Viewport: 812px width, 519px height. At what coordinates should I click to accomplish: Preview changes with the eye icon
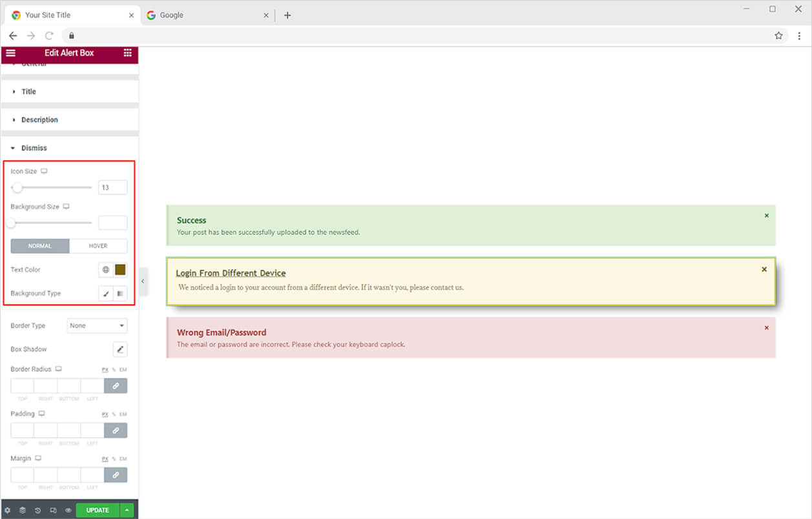68,510
